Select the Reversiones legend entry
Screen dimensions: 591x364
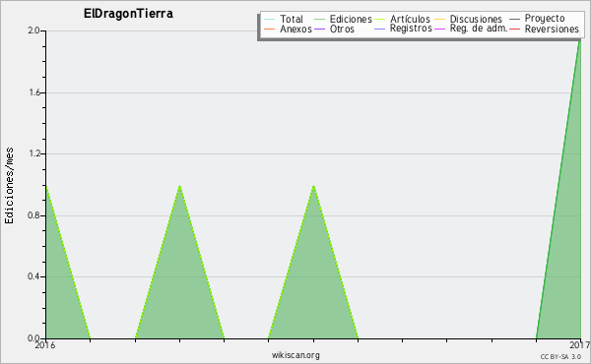[x=552, y=29]
